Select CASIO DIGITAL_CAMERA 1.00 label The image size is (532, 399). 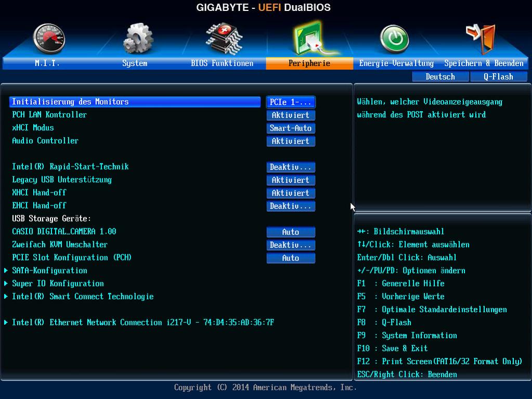[x=64, y=231]
